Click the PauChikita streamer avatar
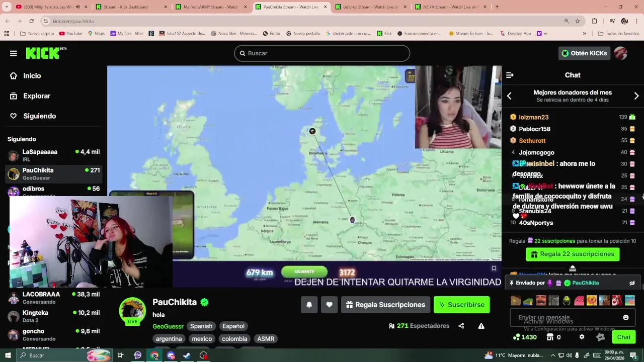 132,310
